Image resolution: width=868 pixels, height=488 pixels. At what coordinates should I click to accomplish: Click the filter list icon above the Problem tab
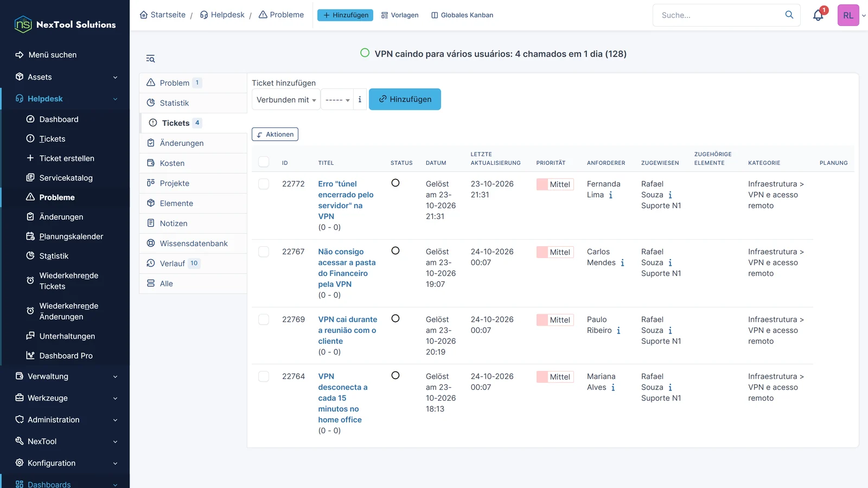click(150, 59)
